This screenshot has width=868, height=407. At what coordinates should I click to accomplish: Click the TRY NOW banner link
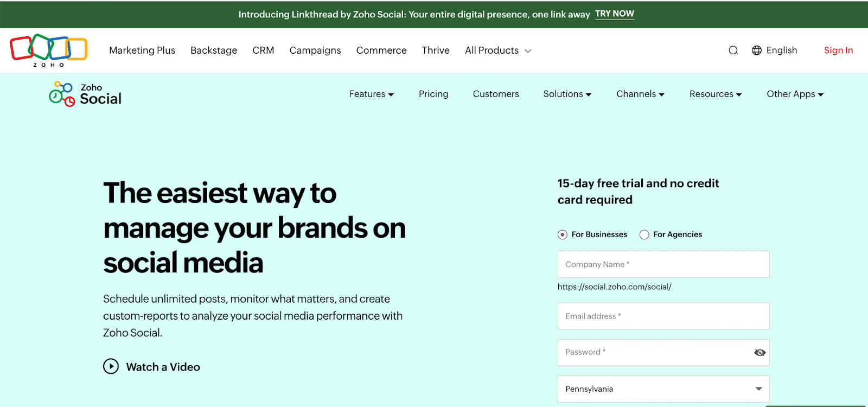[615, 14]
